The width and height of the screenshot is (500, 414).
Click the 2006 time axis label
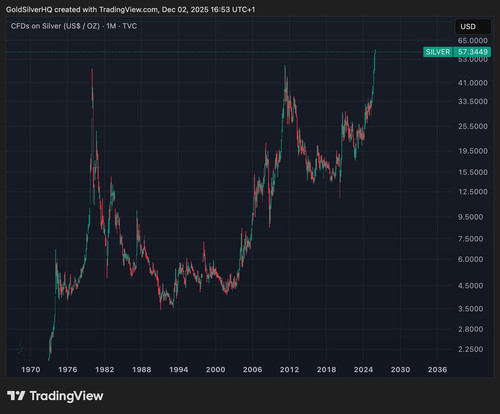(x=252, y=369)
